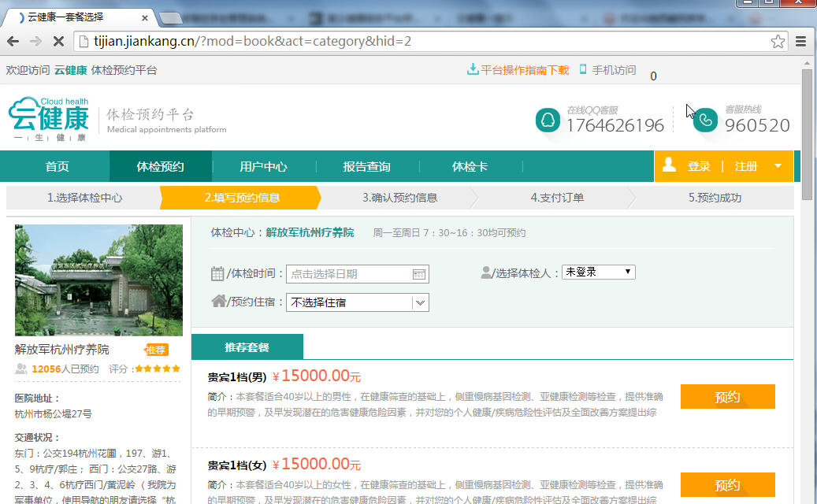Viewport: 817px width, 504px height.
Task: Open the 用户中心 navigation tab
Action: 264,167
